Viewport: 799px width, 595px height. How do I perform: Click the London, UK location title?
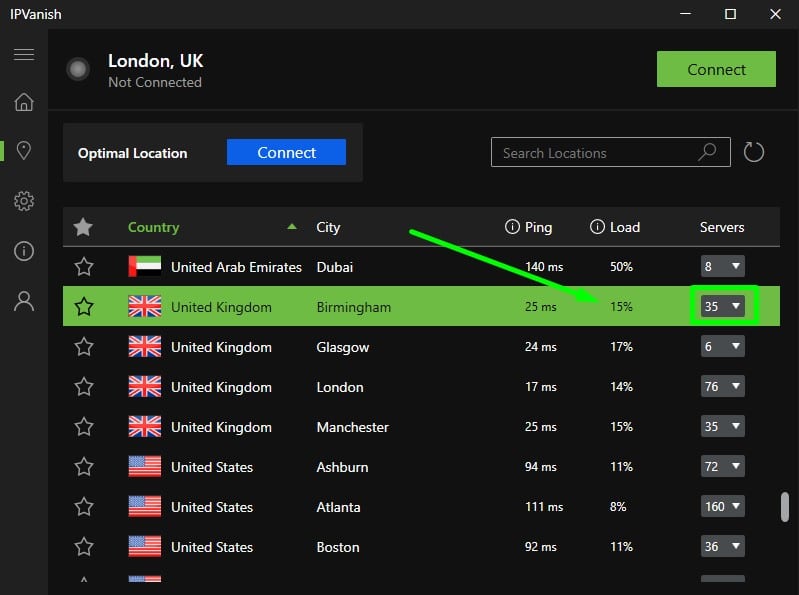[x=155, y=61]
